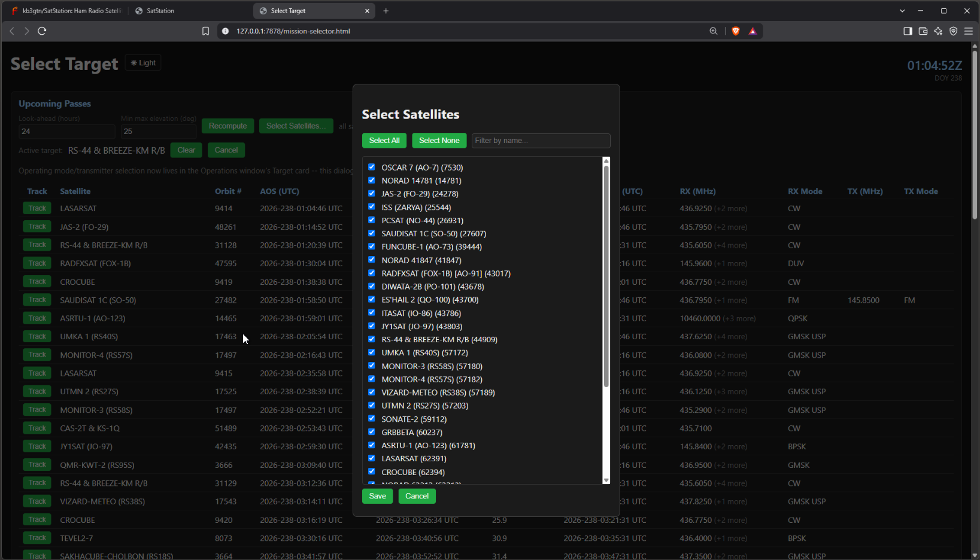Uncheck RS-44 & BREEZE-KM R/B (44909) checkbox
The height and width of the screenshot is (560, 980).
coord(371,339)
